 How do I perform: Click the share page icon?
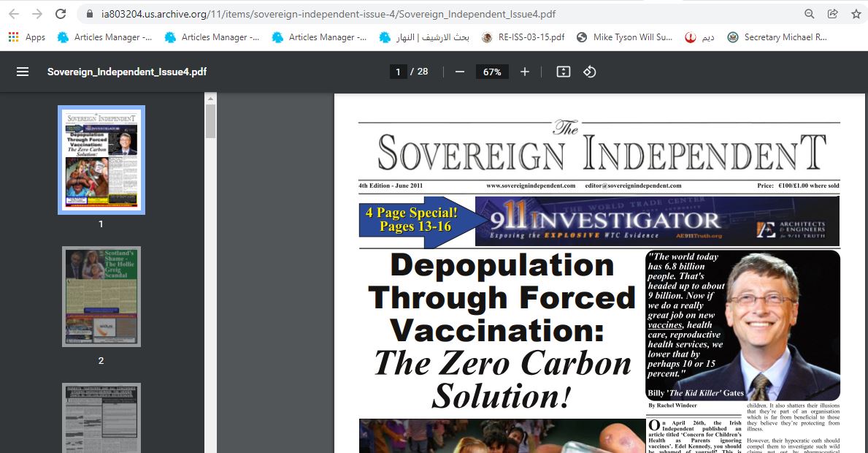[832, 14]
